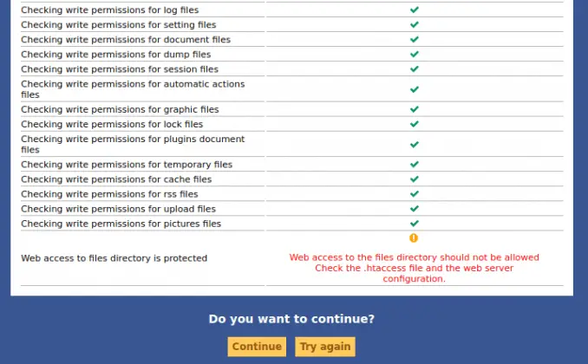Click green checkmark for session files
This screenshot has width=588, height=364.
pos(415,68)
